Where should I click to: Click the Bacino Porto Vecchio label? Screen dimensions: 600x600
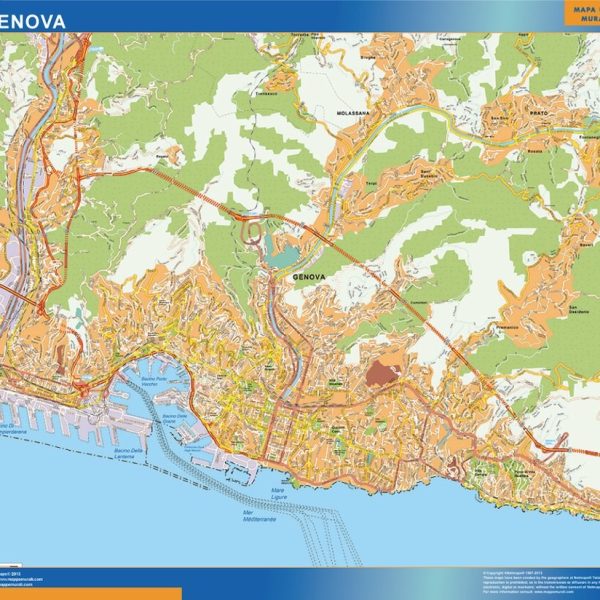[155, 381]
